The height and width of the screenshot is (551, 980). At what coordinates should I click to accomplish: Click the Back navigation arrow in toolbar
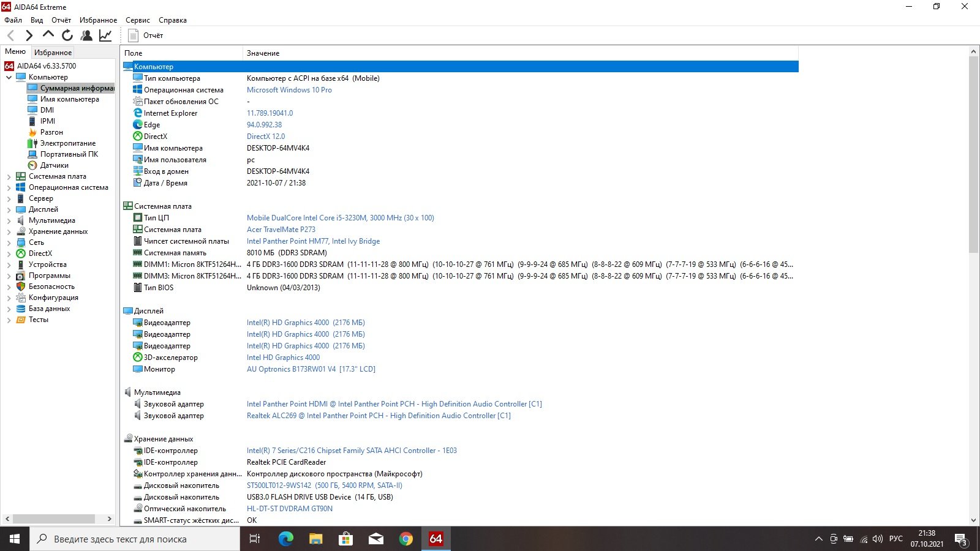click(x=10, y=36)
